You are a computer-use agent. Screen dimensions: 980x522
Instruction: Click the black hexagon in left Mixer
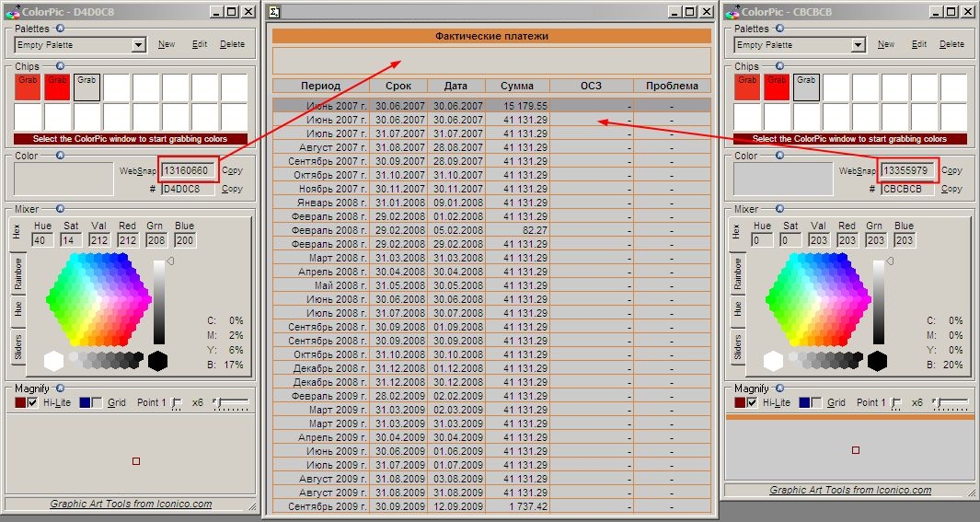click(x=157, y=360)
